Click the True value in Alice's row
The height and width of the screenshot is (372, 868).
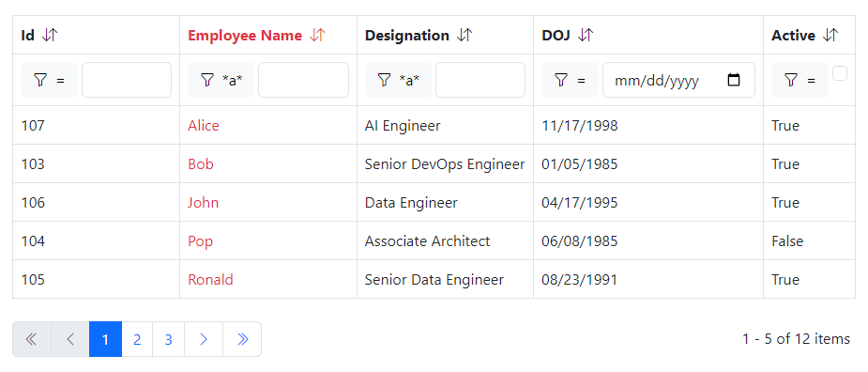click(x=785, y=126)
